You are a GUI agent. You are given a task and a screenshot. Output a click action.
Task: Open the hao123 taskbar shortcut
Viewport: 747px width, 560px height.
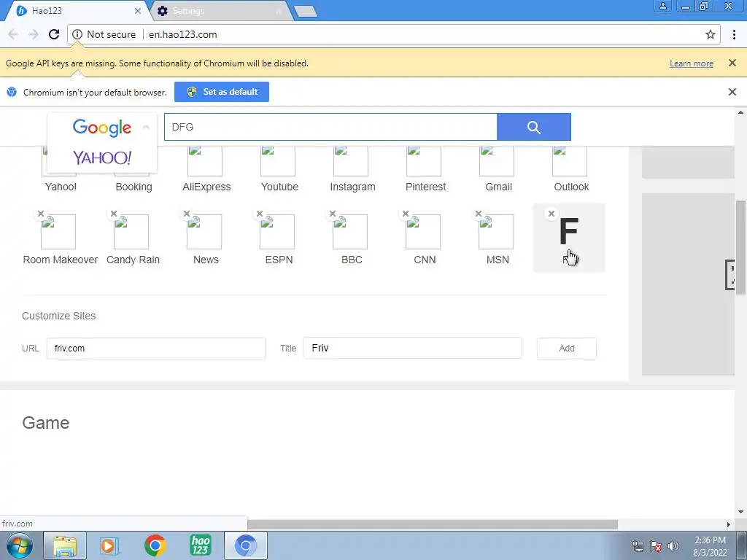tap(200, 545)
